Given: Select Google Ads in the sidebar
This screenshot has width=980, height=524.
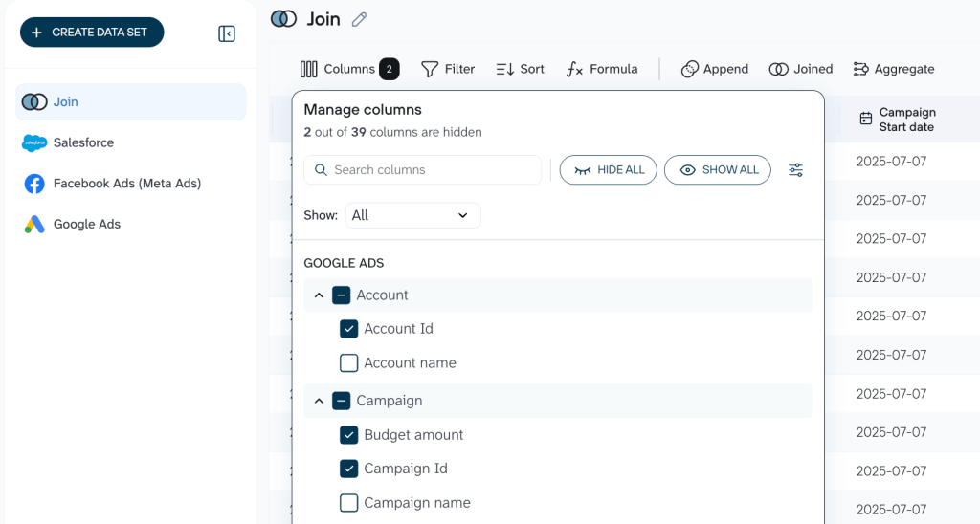Looking at the screenshot, I should click(86, 224).
